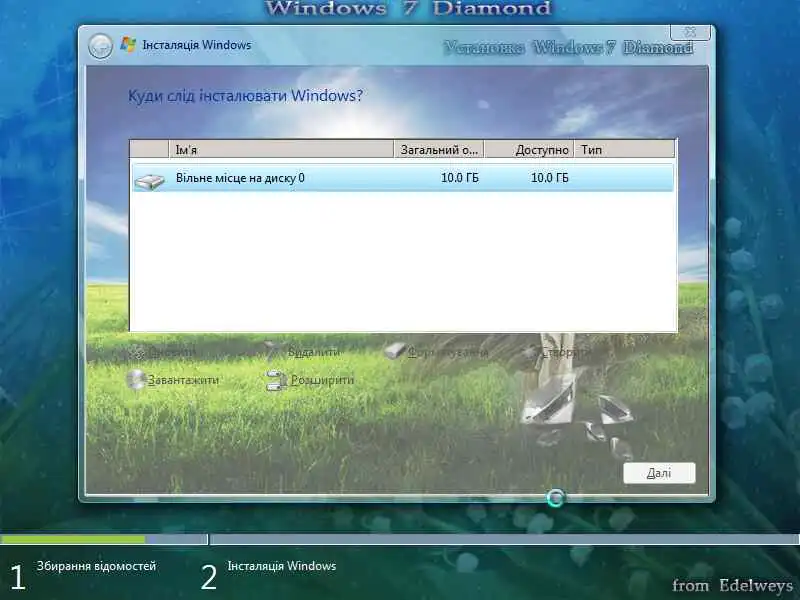Click the delete partition X icon
This screenshot has height=600, width=800.
(273, 351)
